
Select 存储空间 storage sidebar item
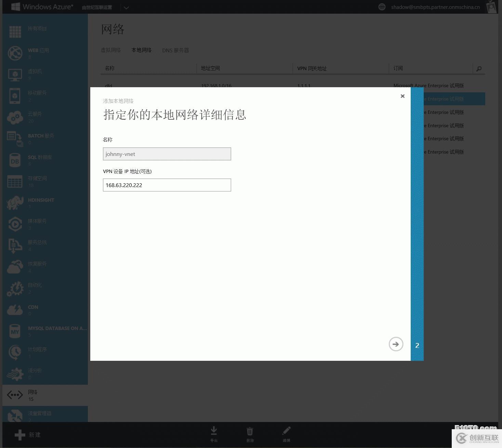click(37, 179)
